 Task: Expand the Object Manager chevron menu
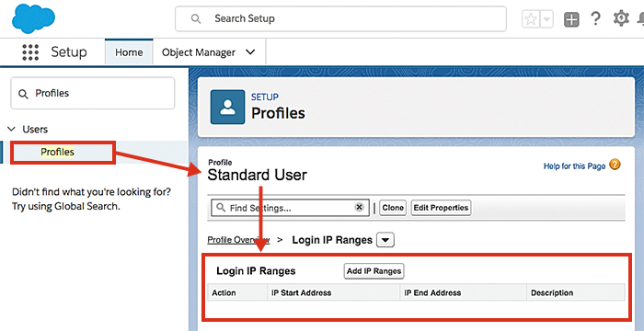pos(250,52)
